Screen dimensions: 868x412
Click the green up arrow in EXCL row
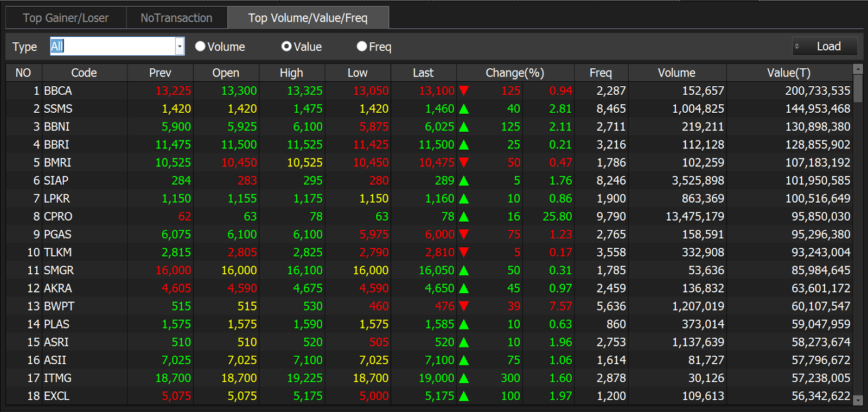click(x=464, y=396)
